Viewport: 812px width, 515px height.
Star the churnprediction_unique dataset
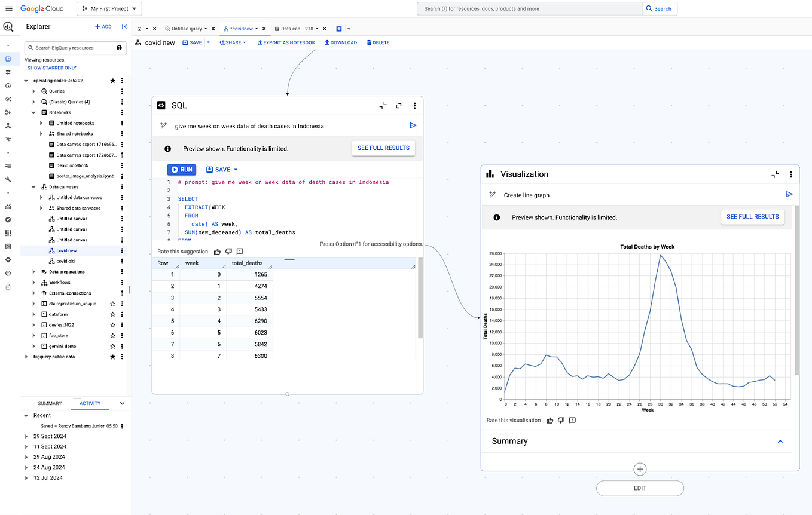tap(112, 303)
